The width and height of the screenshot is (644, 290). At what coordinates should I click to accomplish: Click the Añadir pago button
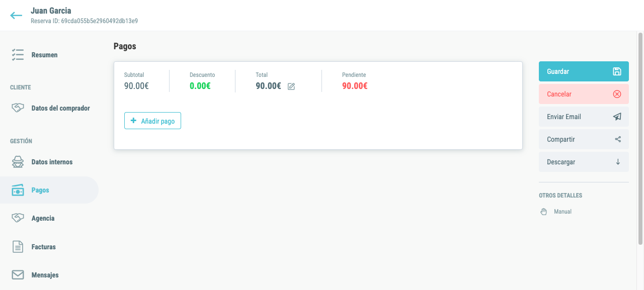click(x=152, y=121)
